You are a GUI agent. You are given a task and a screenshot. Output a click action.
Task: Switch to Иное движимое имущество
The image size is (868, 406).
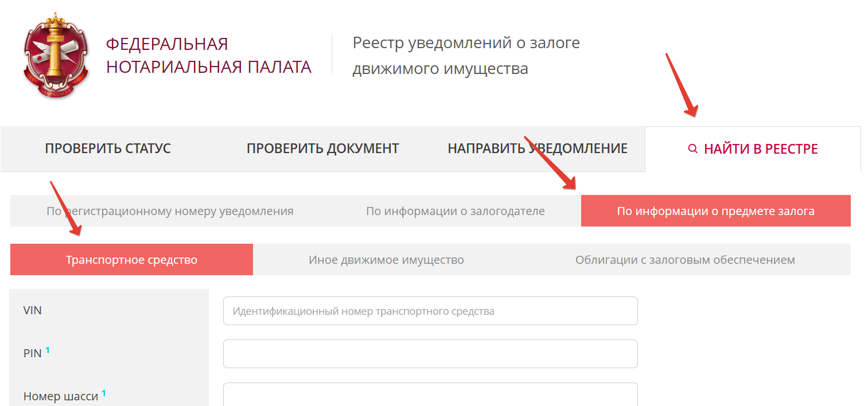386,259
